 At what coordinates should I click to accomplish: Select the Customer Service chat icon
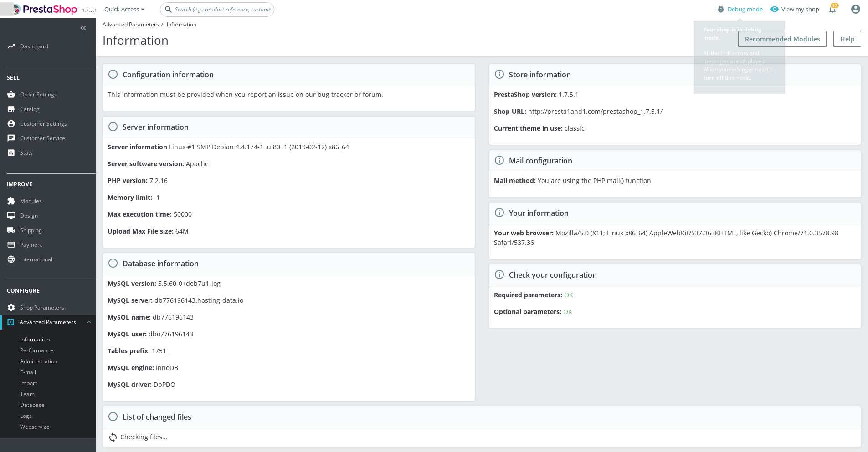click(x=11, y=138)
